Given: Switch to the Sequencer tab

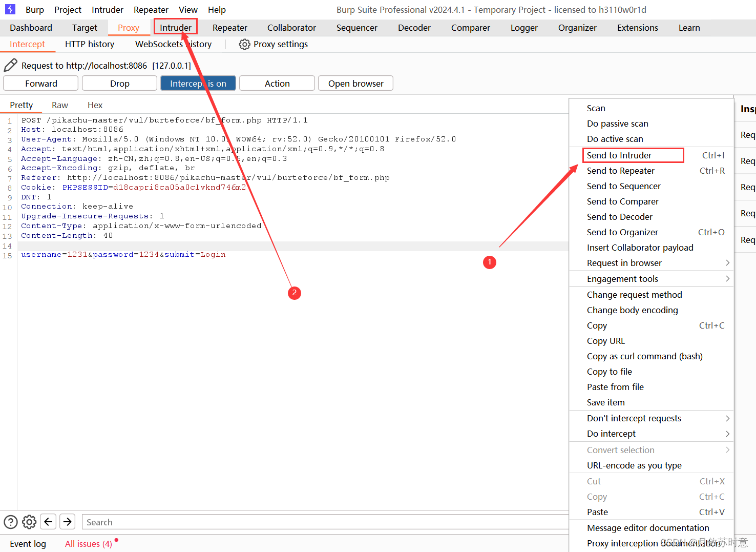Looking at the screenshot, I should (x=357, y=28).
